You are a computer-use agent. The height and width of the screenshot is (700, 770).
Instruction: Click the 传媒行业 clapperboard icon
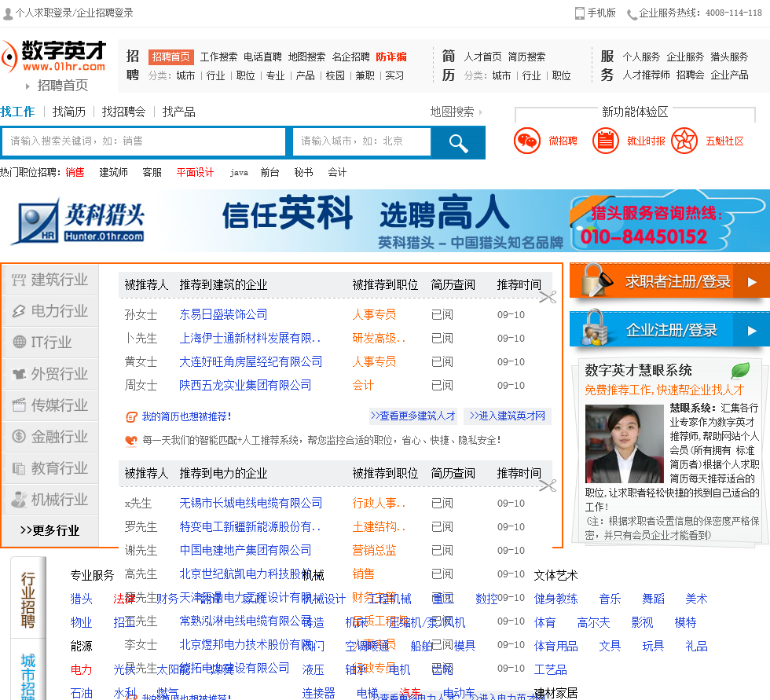tap(19, 405)
